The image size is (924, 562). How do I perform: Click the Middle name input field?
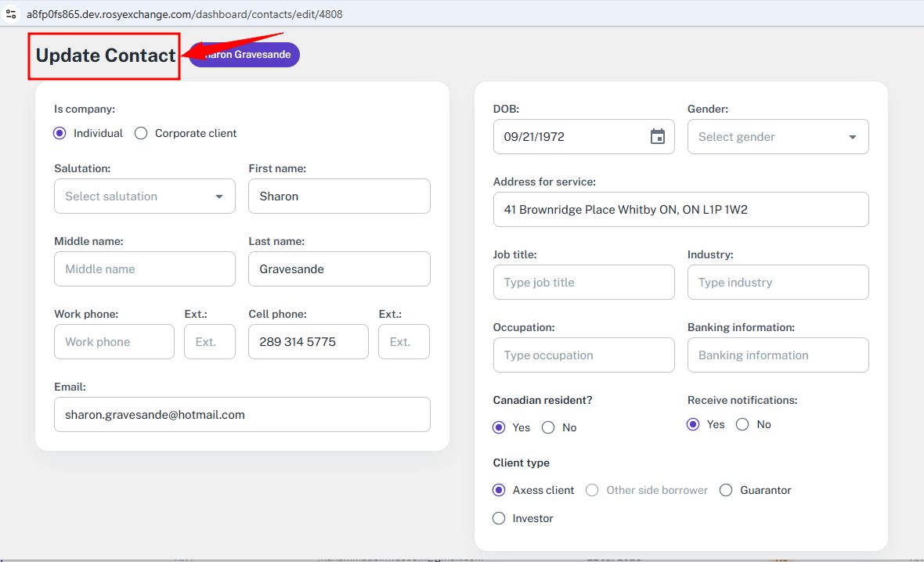[x=145, y=269]
